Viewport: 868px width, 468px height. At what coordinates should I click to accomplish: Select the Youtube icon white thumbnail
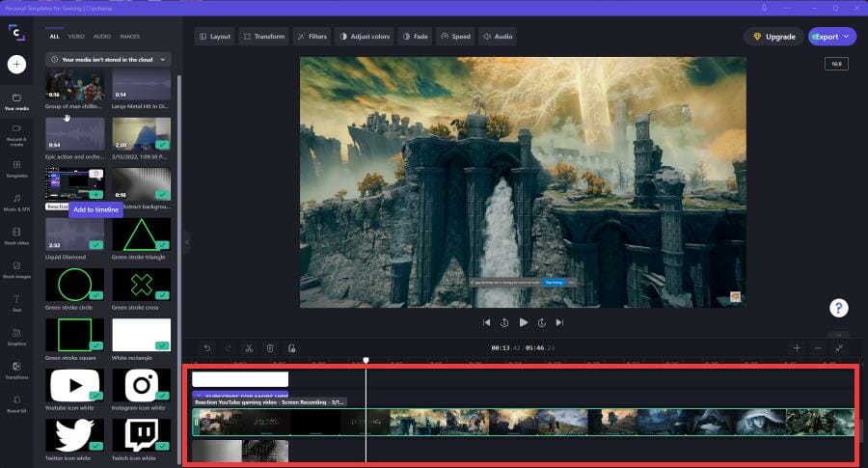[x=74, y=385]
